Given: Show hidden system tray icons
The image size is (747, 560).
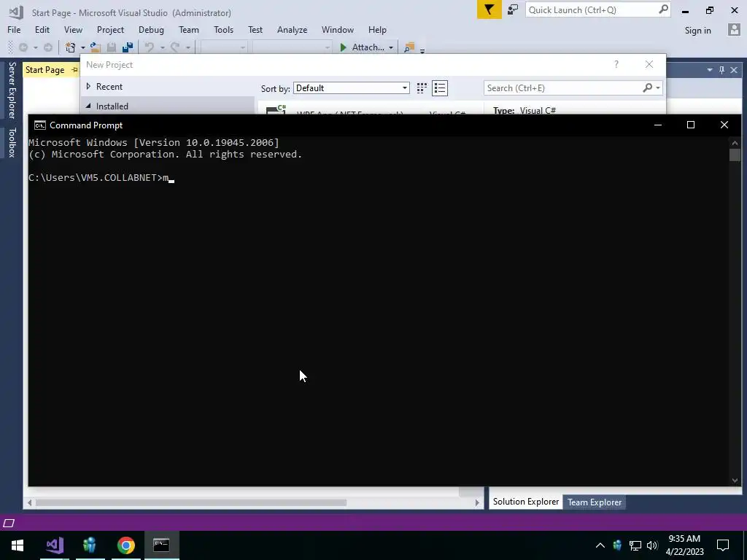Looking at the screenshot, I should coord(600,545).
